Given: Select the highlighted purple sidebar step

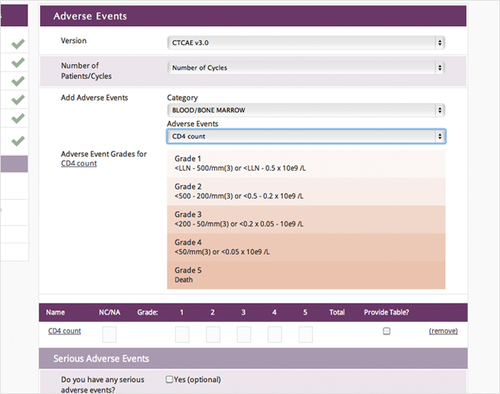Looking at the screenshot, I should [14, 164].
